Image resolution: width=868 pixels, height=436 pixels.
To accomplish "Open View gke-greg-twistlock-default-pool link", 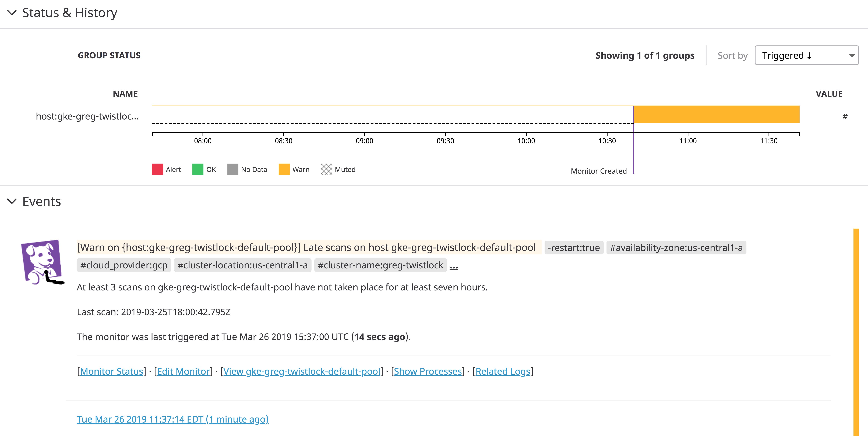I will coord(302,371).
